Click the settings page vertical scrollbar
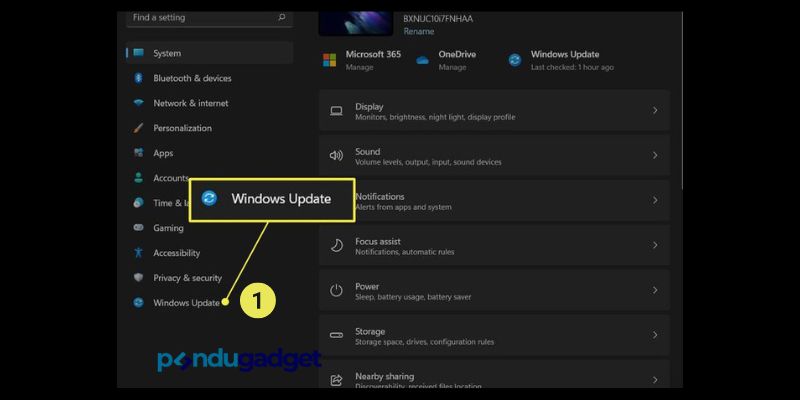This screenshot has height=400, width=800. (x=681, y=102)
